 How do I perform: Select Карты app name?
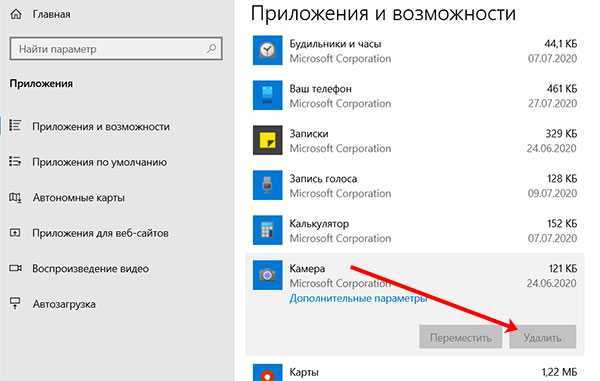[304, 372]
